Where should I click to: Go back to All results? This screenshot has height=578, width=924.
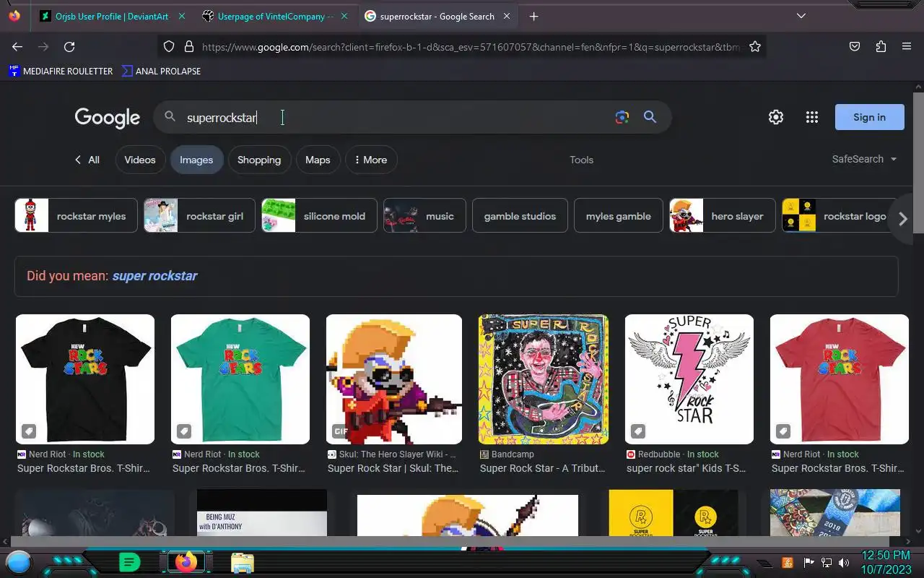(87, 160)
